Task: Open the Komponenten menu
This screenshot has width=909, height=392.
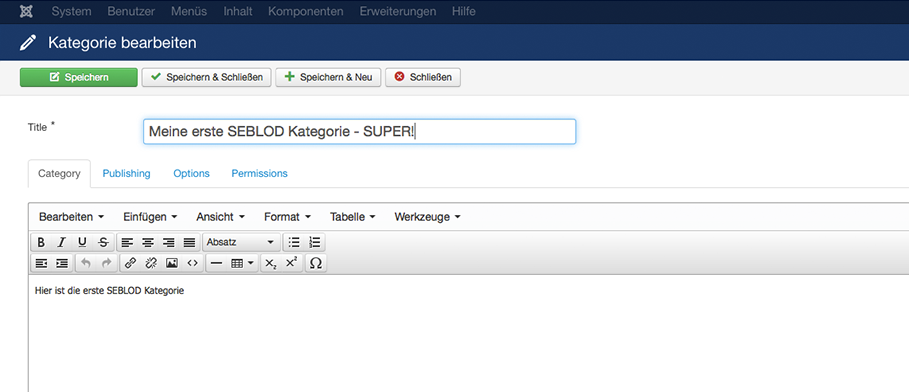Action: coord(306,12)
